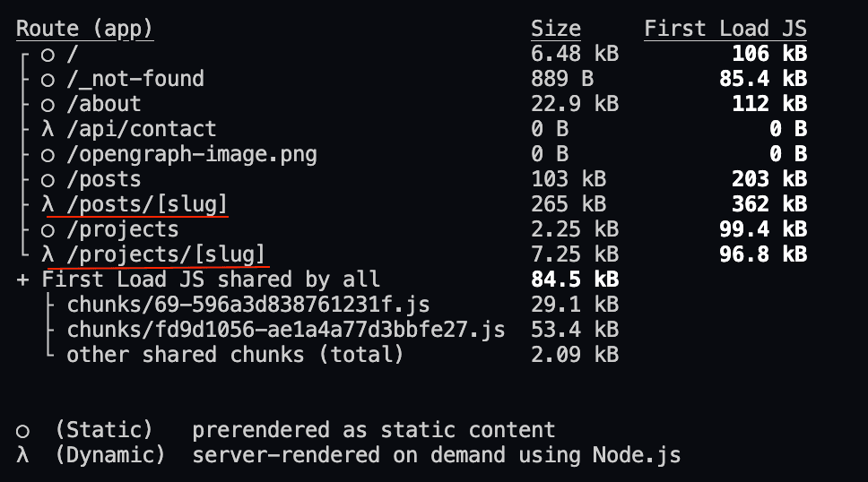Click the bold 84.5 kB shared size
The height and width of the screenshot is (482, 868).
point(574,280)
